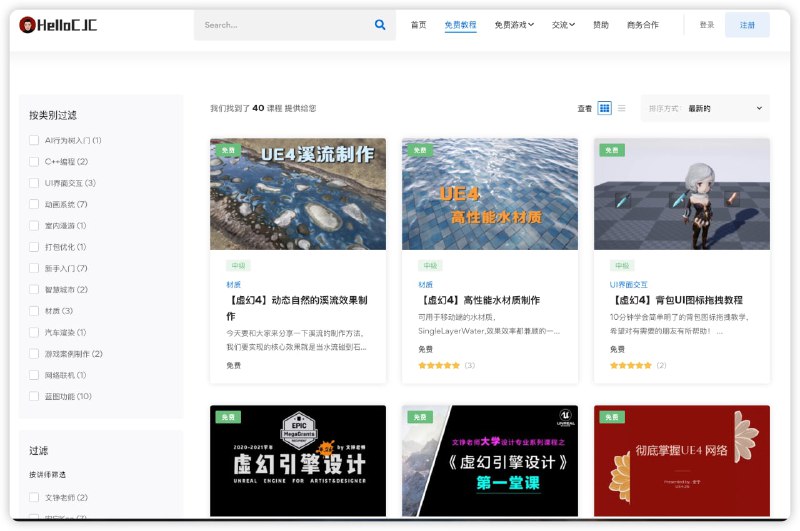Screen dimensions: 800x531
Task: Open the 赞助 nav item
Action: 601,24
